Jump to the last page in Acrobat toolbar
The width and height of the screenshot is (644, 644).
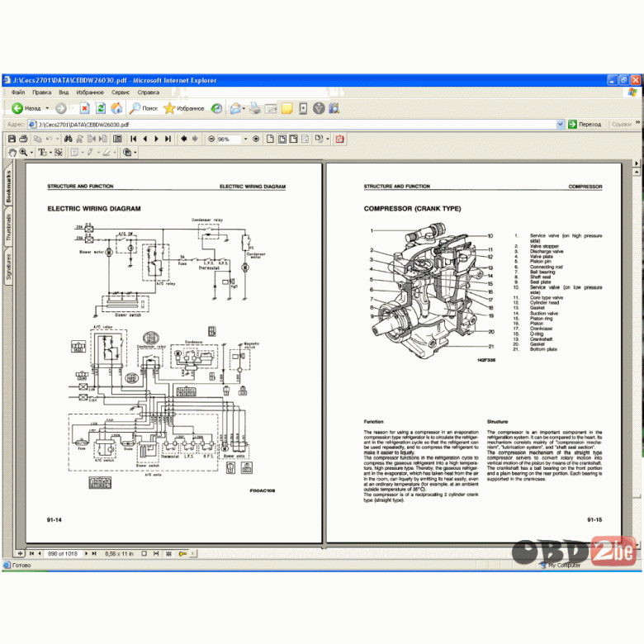(168, 139)
